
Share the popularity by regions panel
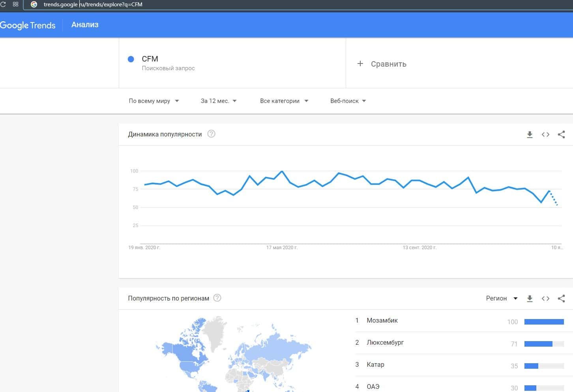point(561,299)
